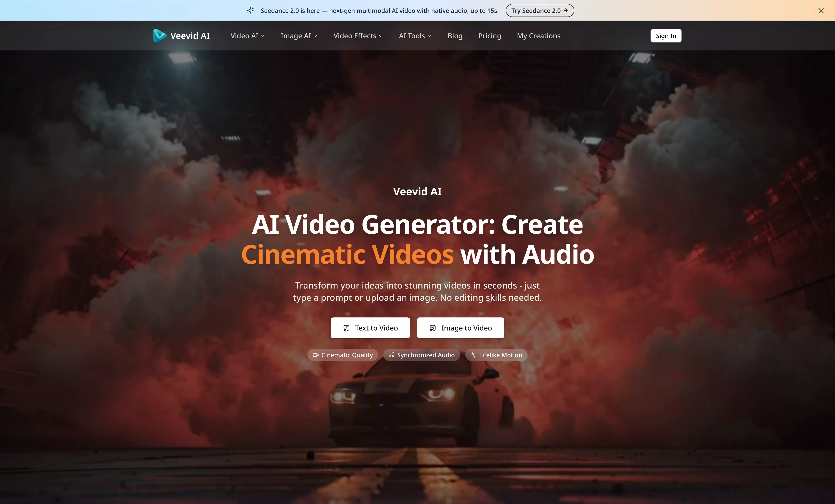835x504 pixels.
Task: Click the 'Veevid AI' hero subtitle
Action: pos(417,192)
